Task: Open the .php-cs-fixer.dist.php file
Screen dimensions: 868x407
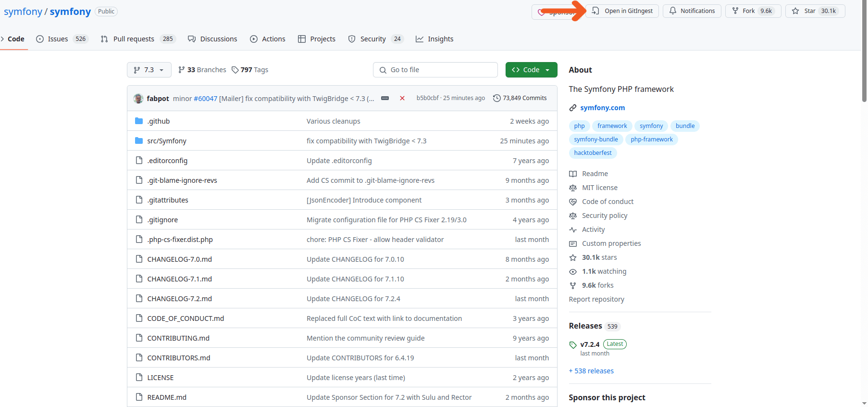Action: (x=180, y=240)
